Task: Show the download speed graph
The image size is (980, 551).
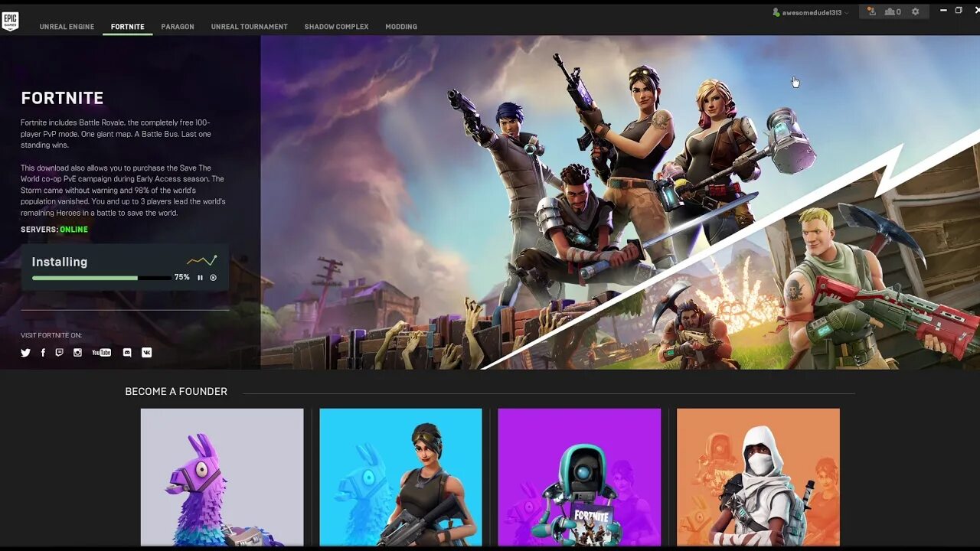Action: tap(201, 261)
